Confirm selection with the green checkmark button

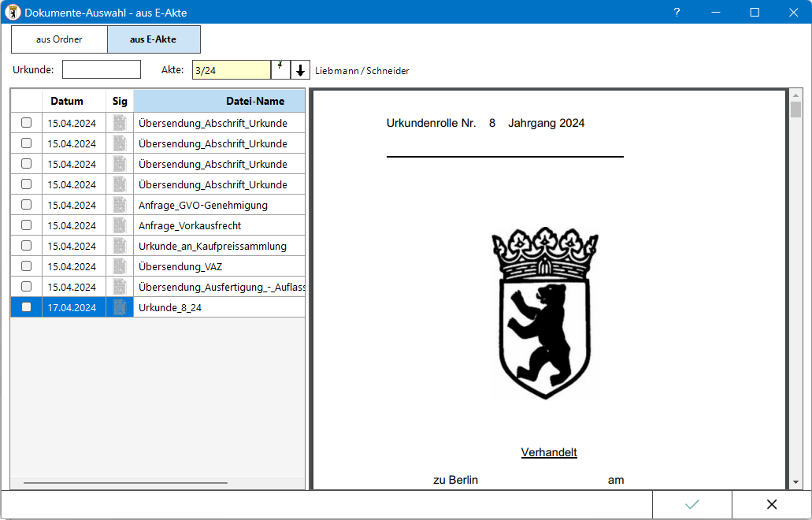(691, 504)
